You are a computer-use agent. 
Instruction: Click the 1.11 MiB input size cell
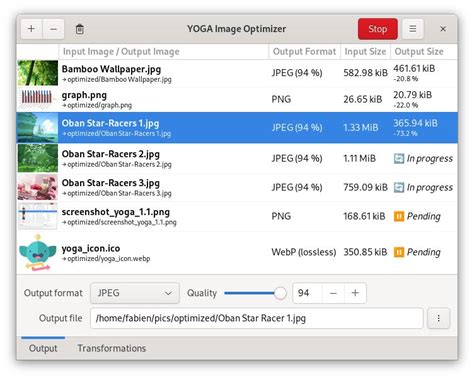[359, 158]
